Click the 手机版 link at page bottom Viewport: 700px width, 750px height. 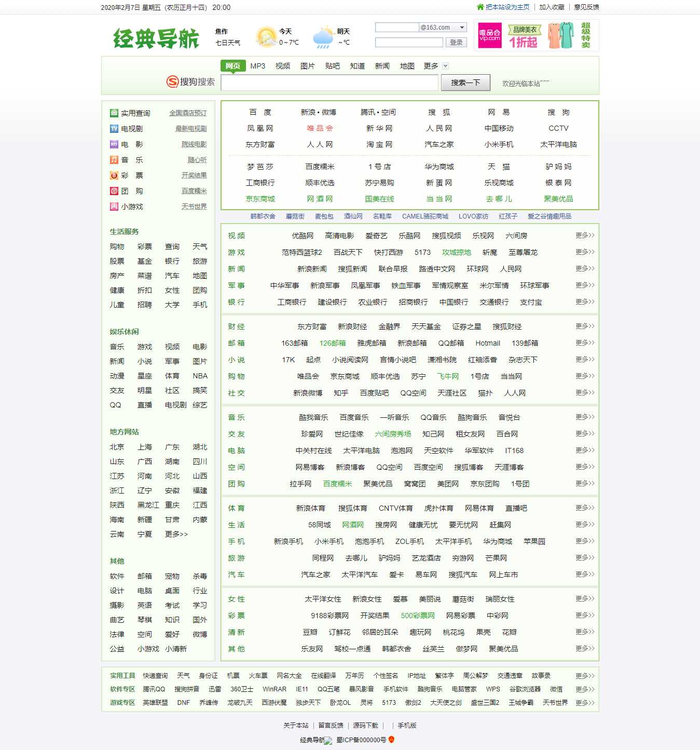[406, 726]
